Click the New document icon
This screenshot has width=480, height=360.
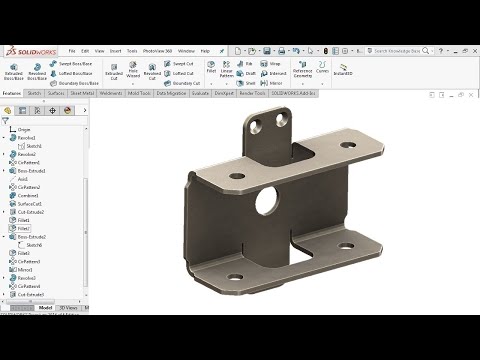[x=238, y=51]
